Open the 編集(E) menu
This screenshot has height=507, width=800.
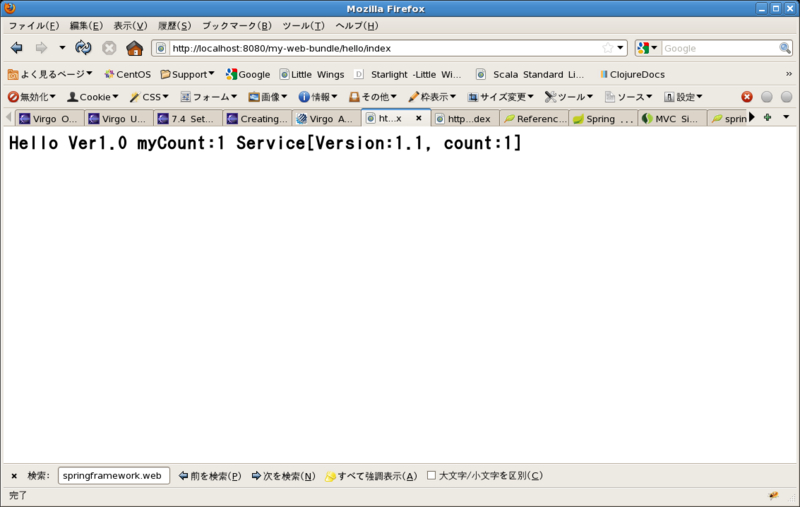pos(86,26)
